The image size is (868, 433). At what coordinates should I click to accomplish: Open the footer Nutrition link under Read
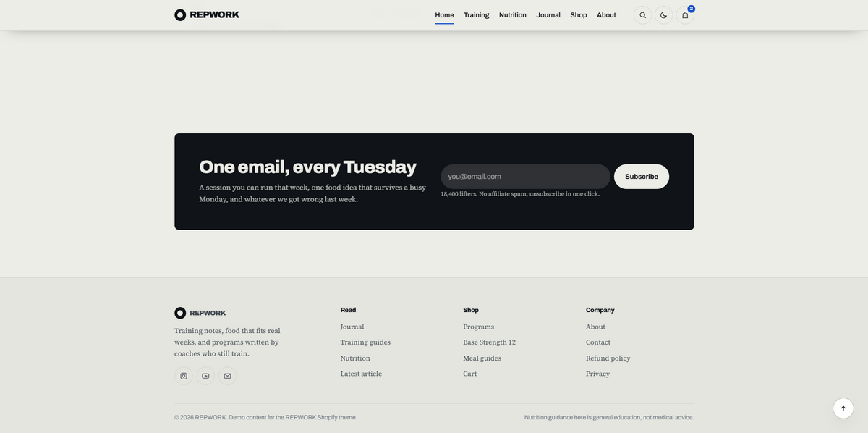tap(355, 358)
